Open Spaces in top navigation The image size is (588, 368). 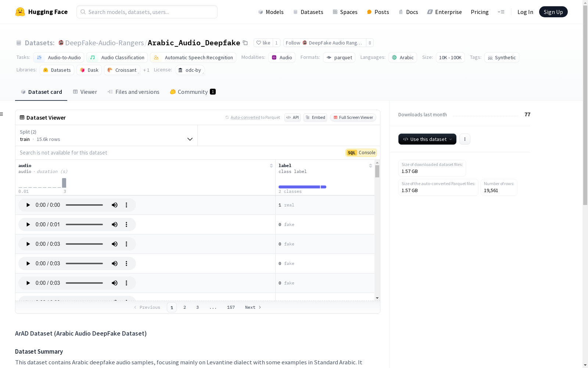tap(345, 12)
